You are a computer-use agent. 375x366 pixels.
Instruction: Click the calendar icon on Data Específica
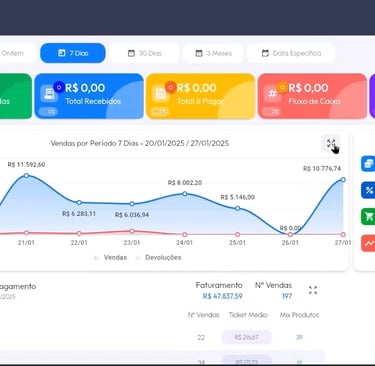265,53
